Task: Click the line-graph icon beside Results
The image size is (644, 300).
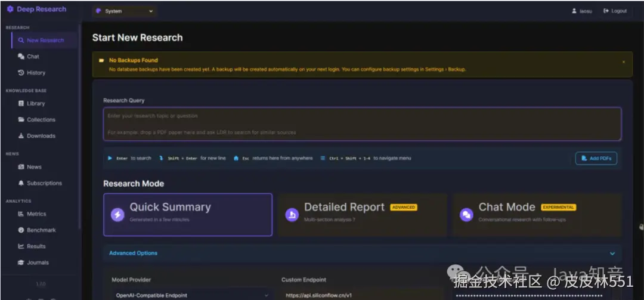Action: 21,246
